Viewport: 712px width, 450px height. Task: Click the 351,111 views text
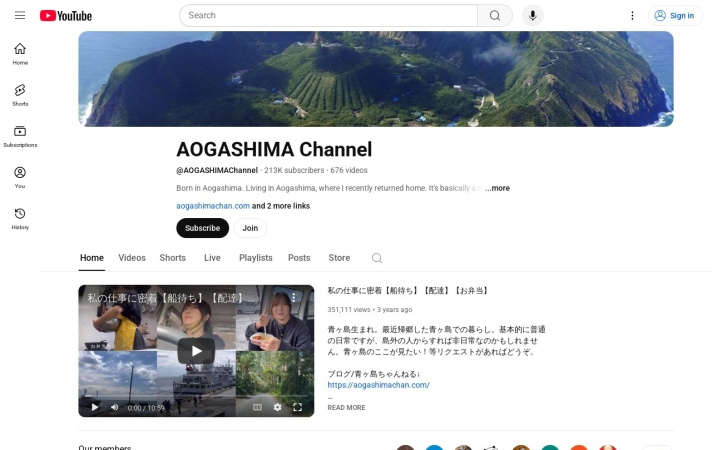coord(349,310)
